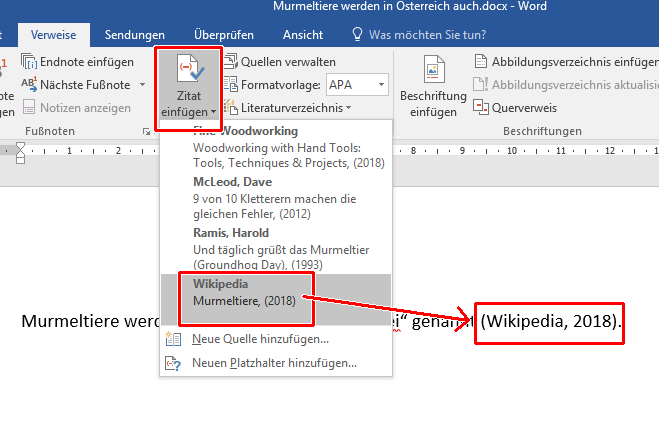Click the Querverweis icon
659x428 pixels.
tap(481, 107)
